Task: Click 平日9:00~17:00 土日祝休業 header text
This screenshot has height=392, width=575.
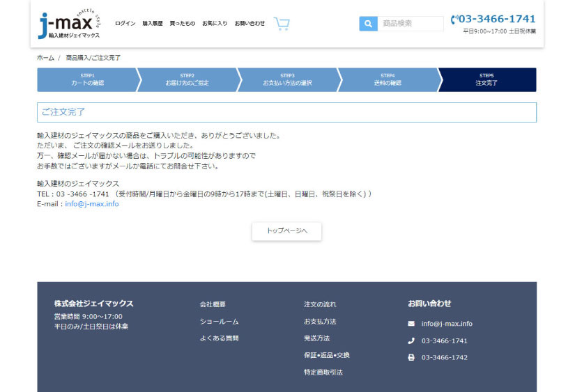Action: click(500, 31)
